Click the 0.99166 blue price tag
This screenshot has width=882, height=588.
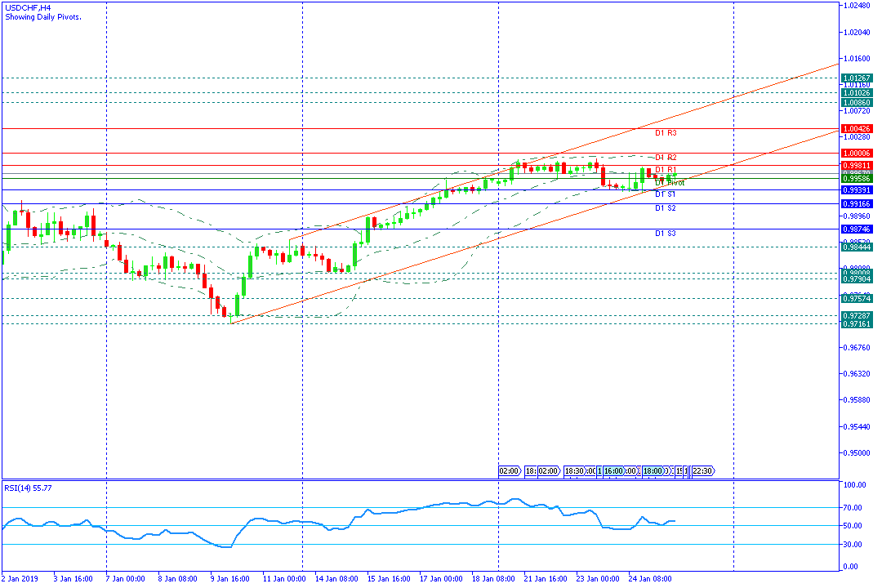pos(856,203)
